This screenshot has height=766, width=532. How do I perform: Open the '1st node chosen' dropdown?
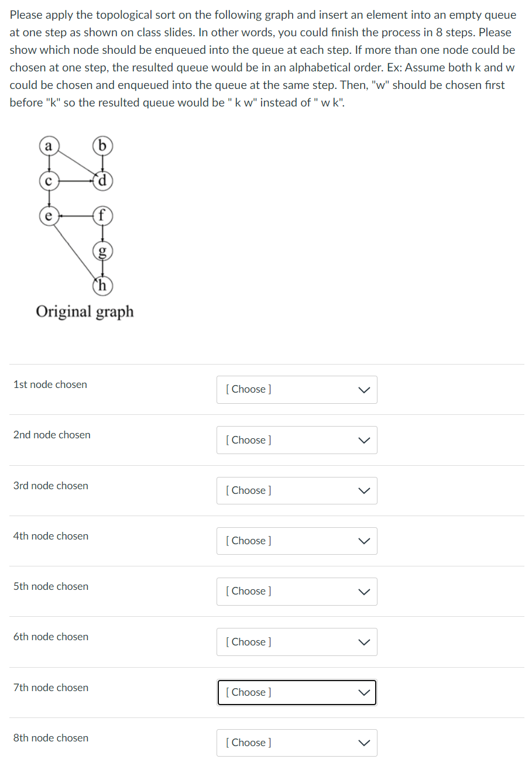tap(297, 389)
